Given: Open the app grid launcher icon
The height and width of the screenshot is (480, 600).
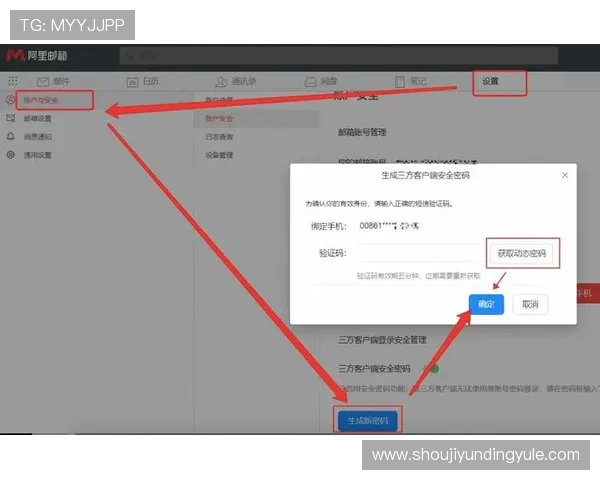Looking at the screenshot, I should (x=13, y=81).
